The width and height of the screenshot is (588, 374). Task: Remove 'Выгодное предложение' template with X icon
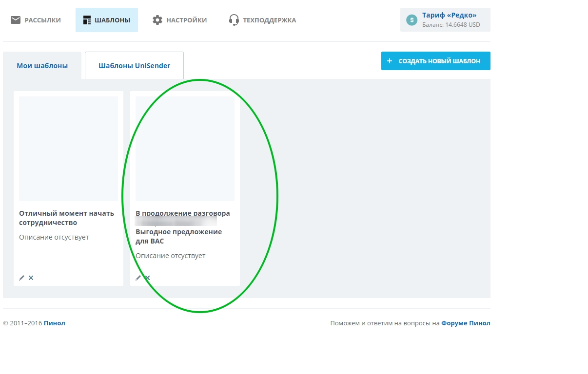click(x=148, y=278)
